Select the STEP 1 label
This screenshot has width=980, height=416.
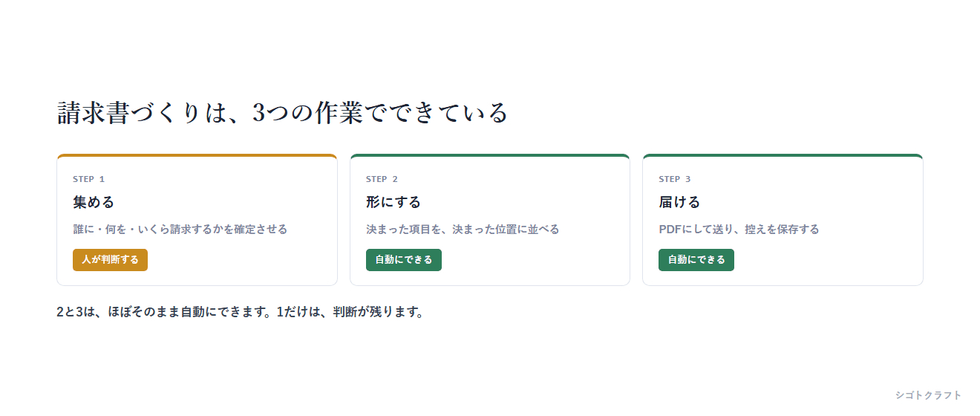click(88, 179)
